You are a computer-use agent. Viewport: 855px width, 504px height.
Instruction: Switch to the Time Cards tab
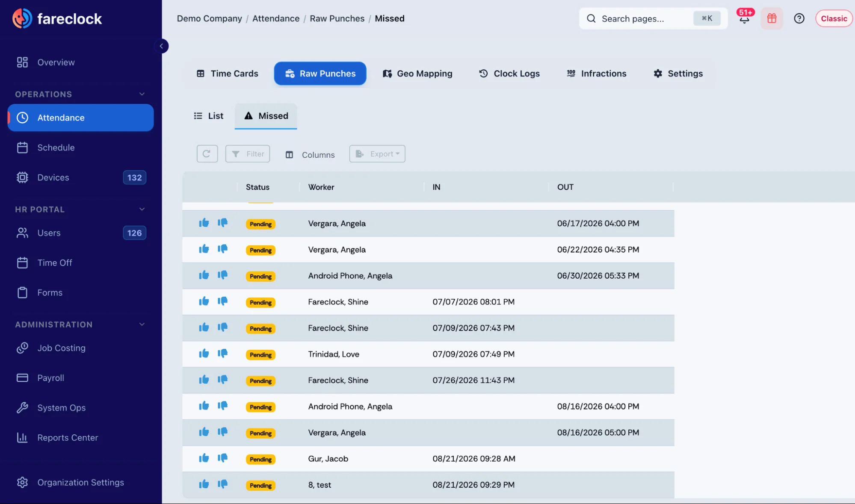coord(228,74)
